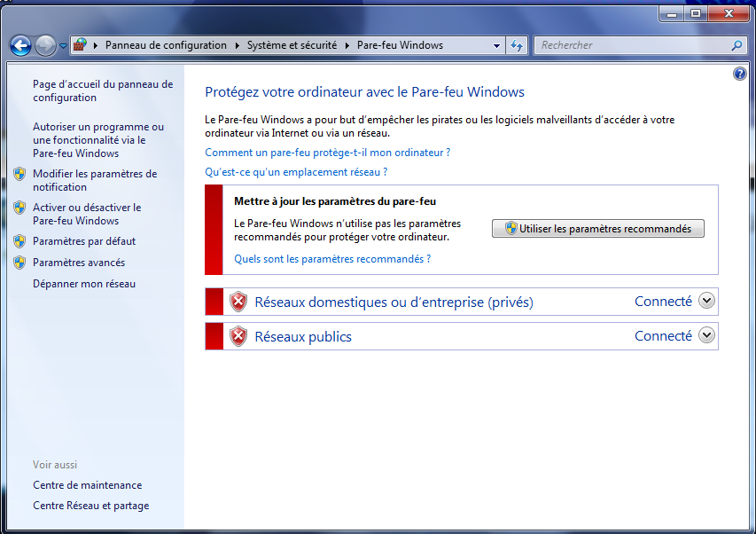The height and width of the screenshot is (534, 756).
Task: Maximize the firewall window
Action: (696, 13)
